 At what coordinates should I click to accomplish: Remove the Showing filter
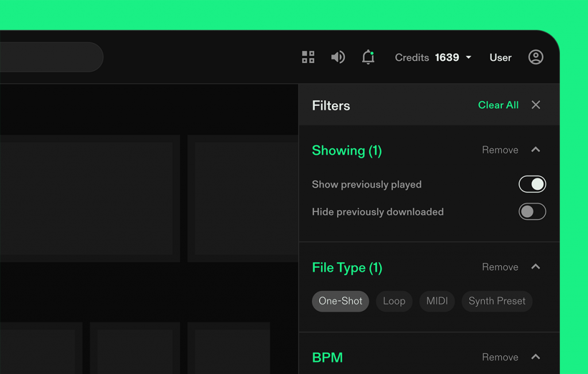pos(500,150)
